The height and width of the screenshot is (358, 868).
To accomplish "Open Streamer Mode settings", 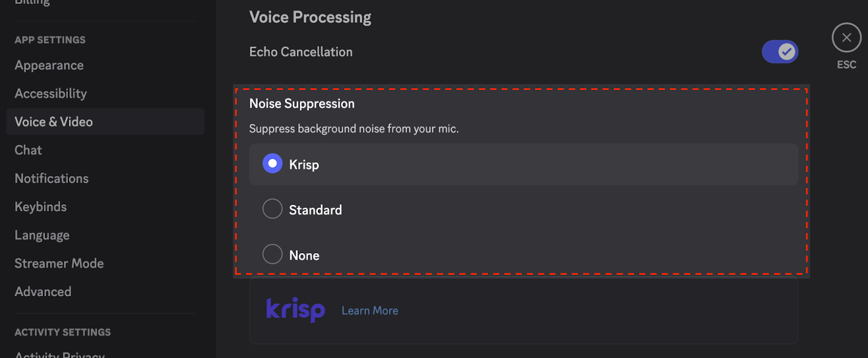I will point(59,263).
